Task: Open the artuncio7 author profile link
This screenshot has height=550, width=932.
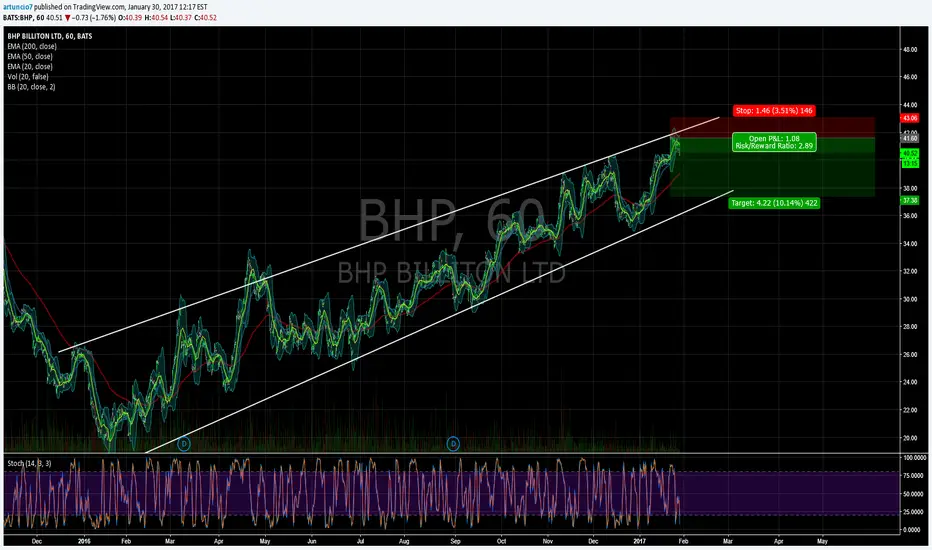Action: click(x=17, y=7)
